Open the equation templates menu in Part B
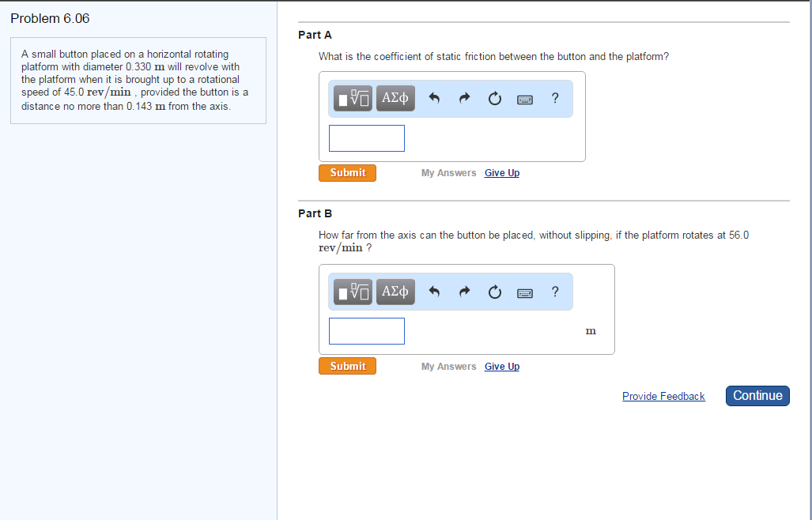This screenshot has width=812, height=520. [352, 291]
